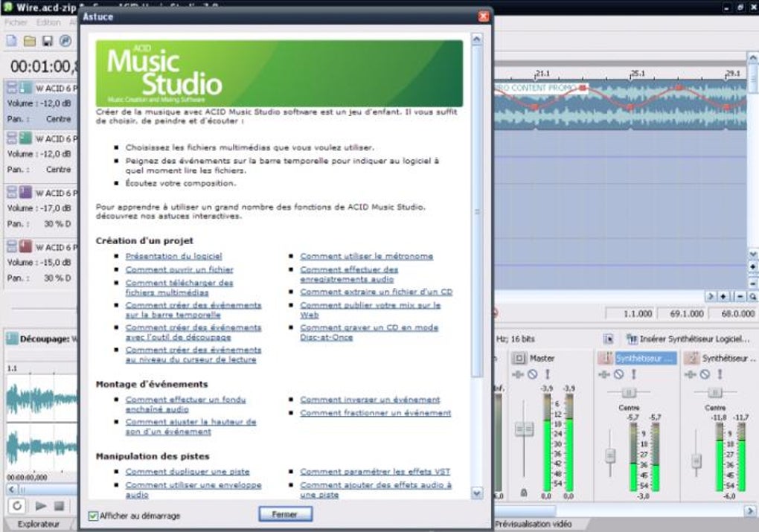Image resolution: width=759 pixels, height=532 pixels.
Task: Open Comment extraire un fichier d'un CD link
Action: coord(376,292)
